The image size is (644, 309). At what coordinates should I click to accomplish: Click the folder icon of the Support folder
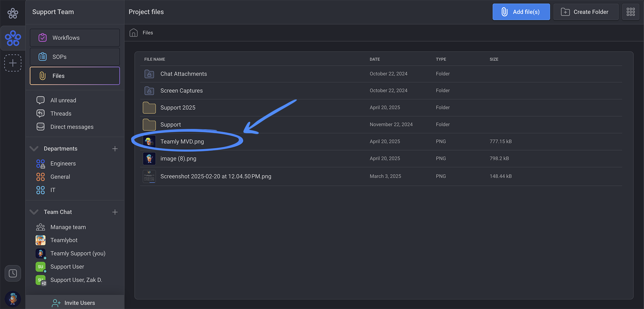(x=149, y=125)
